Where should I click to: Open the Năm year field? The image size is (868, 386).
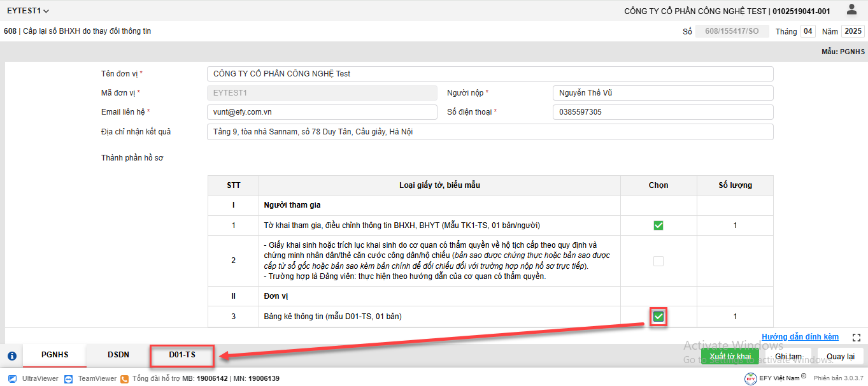[852, 31]
